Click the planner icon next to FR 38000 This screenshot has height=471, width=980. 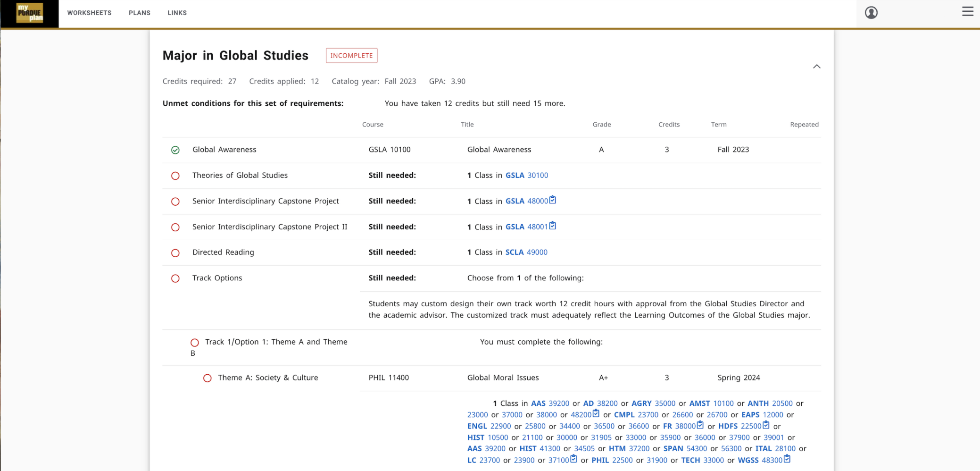(700, 425)
